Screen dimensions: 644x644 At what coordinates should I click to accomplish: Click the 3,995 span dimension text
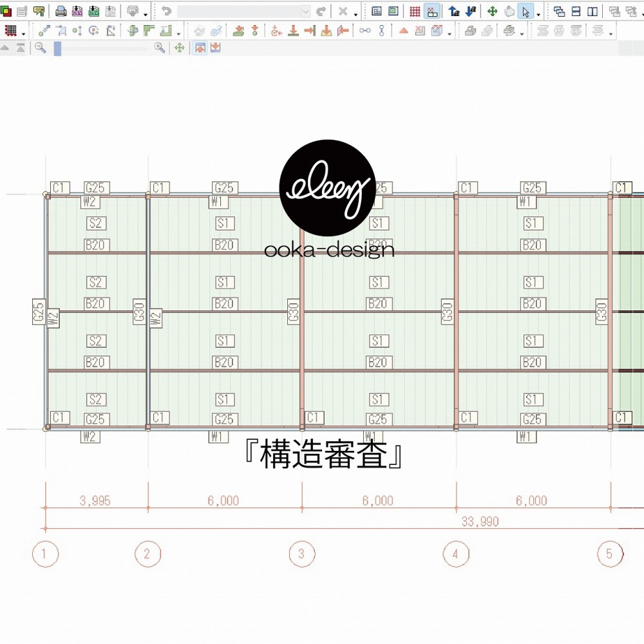coord(95,500)
